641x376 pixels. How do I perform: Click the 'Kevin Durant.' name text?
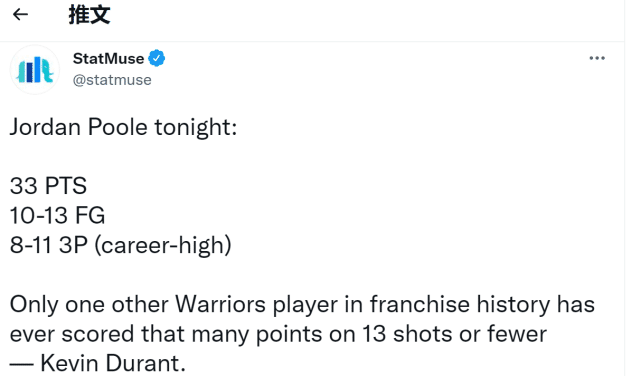(x=113, y=363)
